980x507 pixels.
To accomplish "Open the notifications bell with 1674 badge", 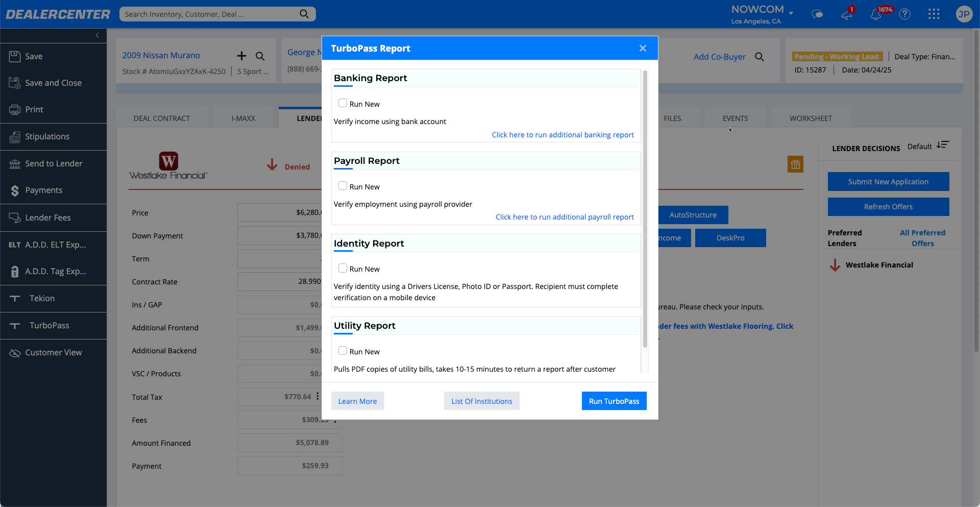I will click(876, 14).
